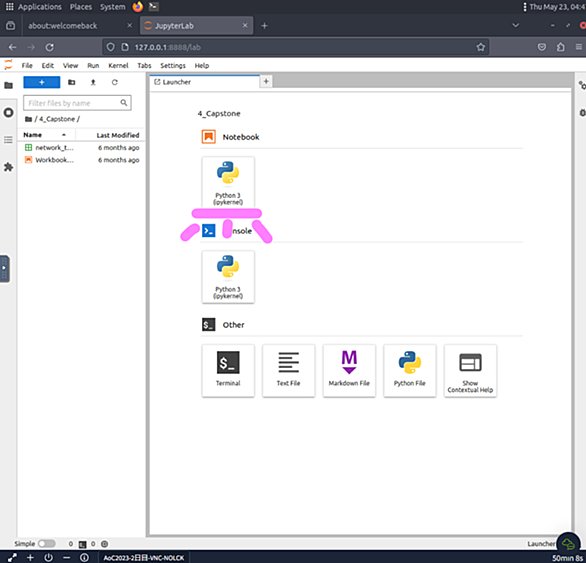This screenshot has width=586, height=563.
Task: Open the Running Terminals and Kernels sidebar
Action: (x=8, y=113)
